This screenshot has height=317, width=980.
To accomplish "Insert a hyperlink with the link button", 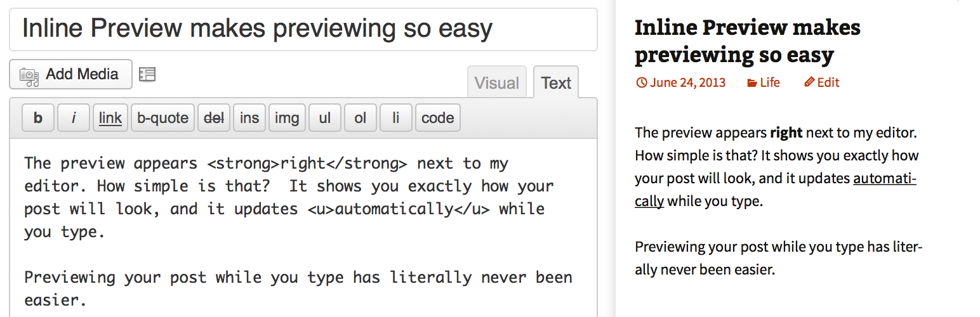I will click(x=110, y=118).
